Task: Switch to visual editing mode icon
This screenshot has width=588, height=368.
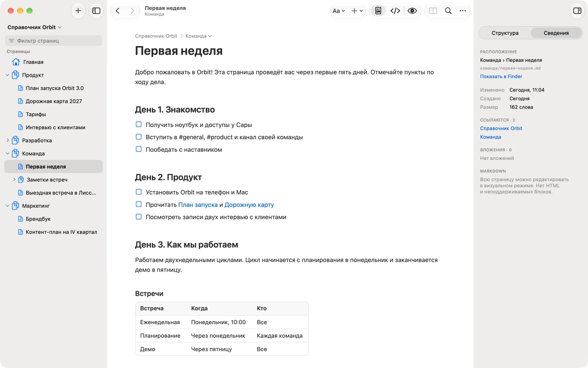Action: tap(378, 11)
